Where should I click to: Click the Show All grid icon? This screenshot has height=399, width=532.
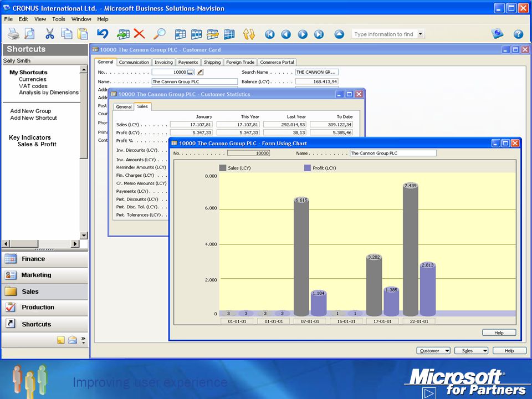(x=229, y=34)
